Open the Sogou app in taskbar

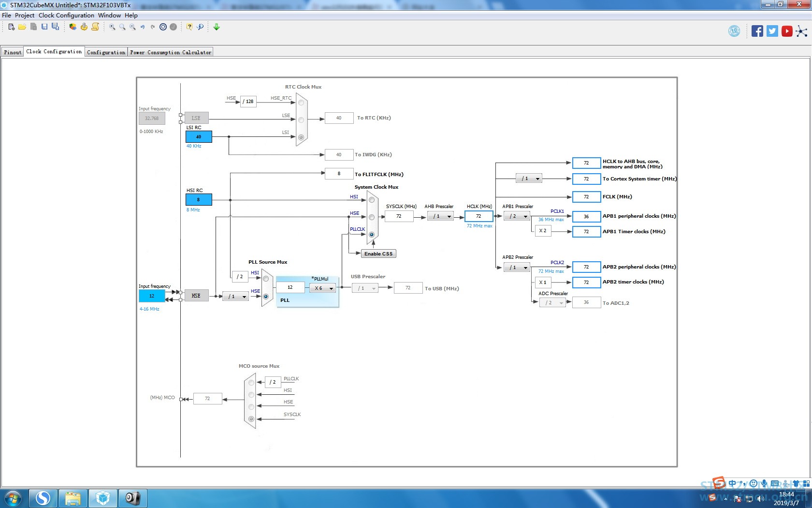(x=43, y=498)
